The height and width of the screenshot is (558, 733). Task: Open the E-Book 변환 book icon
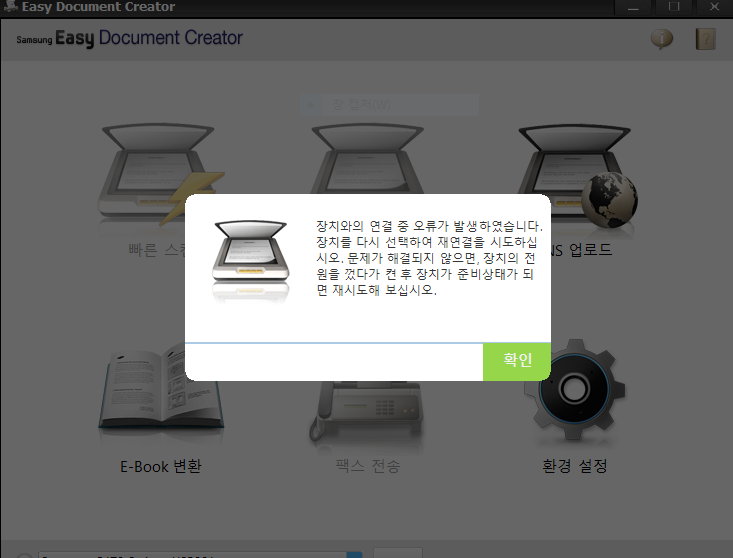[x=161, y=388]
